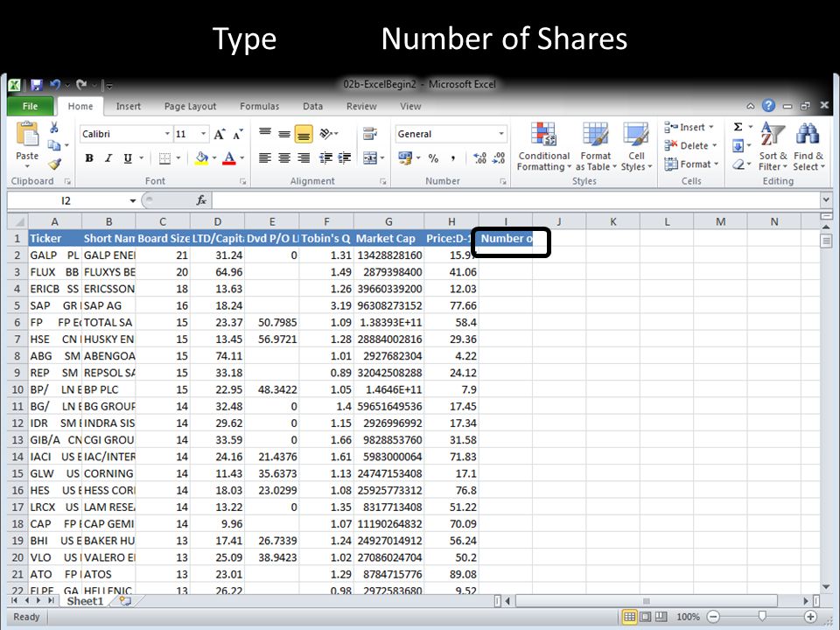This screenshot has height=630, width=840.
Task: Click the Insert Worksheet tab icon
Action: [x=125, y=601]
